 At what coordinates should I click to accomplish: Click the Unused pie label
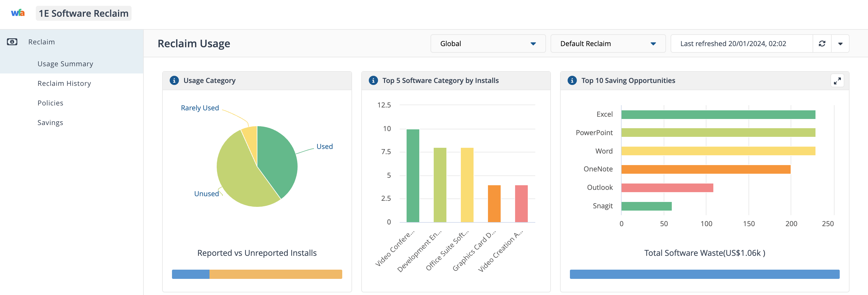(x=207, y=194)
